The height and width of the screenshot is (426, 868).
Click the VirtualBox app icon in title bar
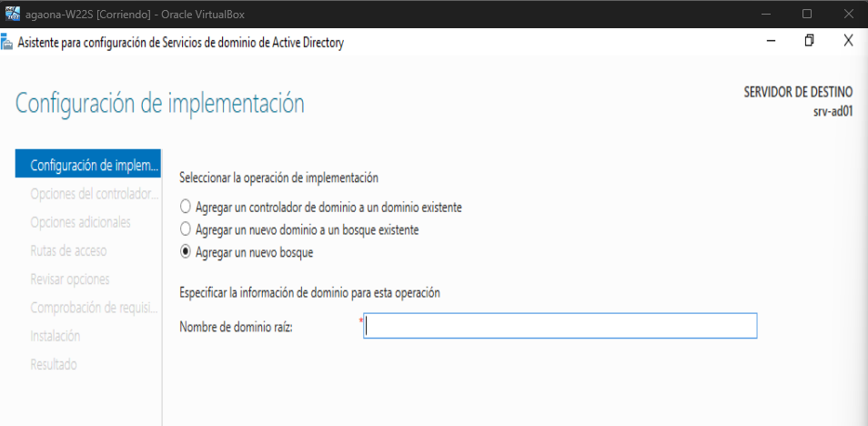click(12, 14)
